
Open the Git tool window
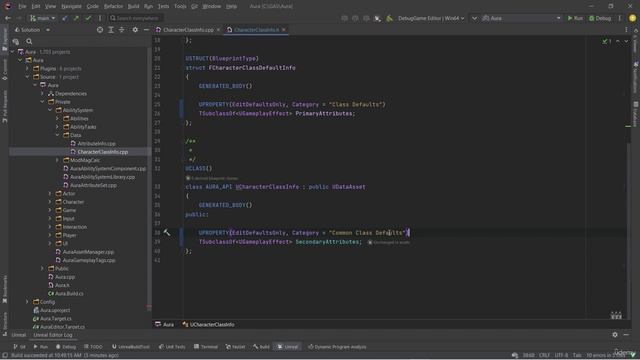19,347
